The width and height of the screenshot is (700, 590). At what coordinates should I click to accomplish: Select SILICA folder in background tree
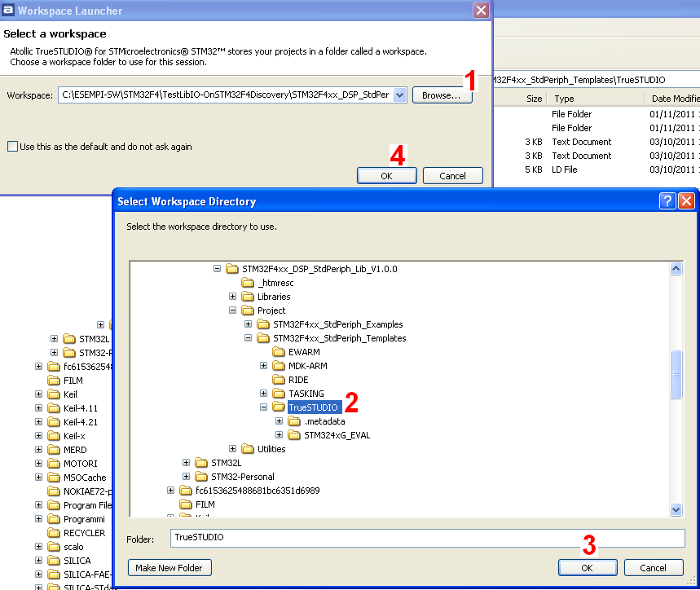pyautogui.click(x=77, y=560)
